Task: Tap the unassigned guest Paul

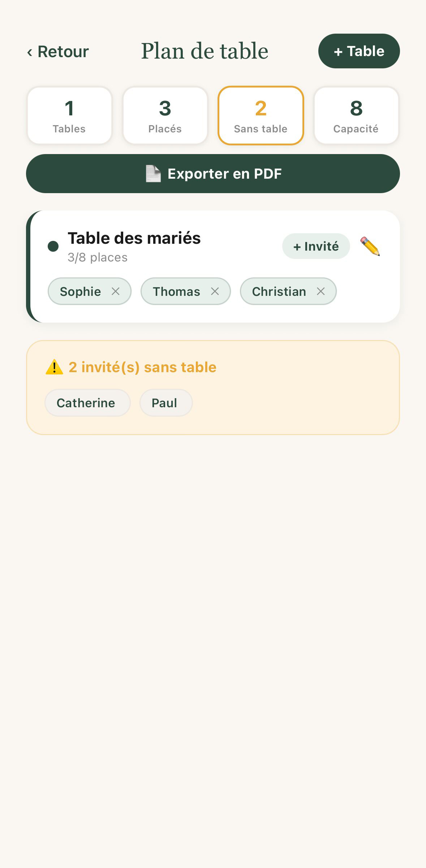Action: pyautogui.click(x=165, y=403)
